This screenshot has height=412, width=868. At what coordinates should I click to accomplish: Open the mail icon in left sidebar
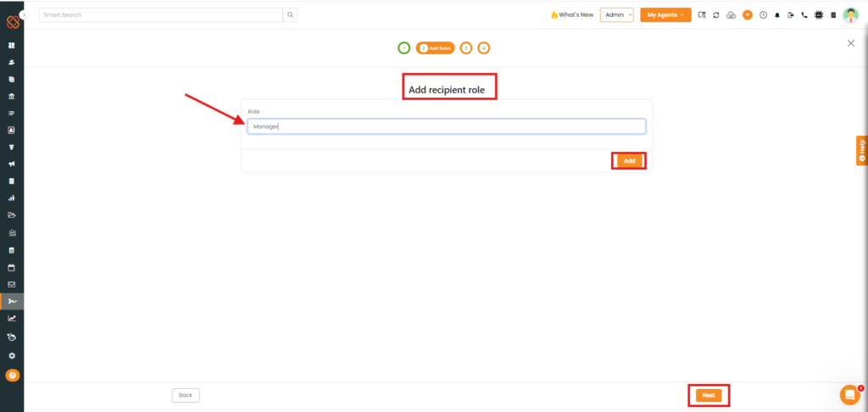(12, 284)
